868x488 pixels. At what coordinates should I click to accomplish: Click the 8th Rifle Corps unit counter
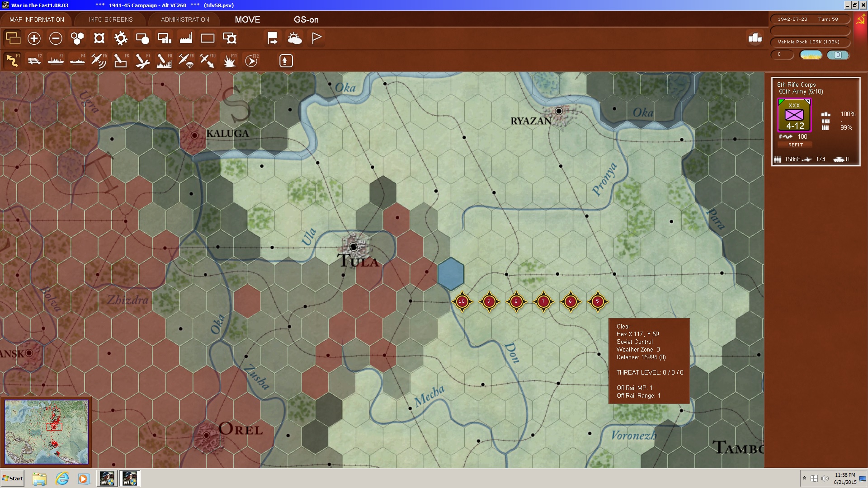[794, 115]
